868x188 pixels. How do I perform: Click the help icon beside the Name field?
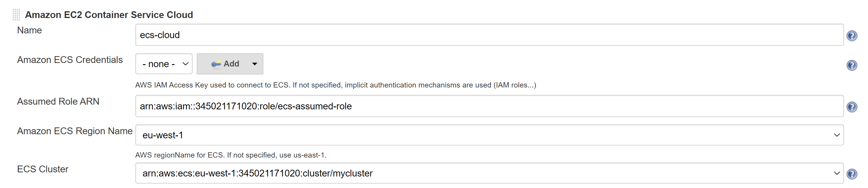pos(852,35)
